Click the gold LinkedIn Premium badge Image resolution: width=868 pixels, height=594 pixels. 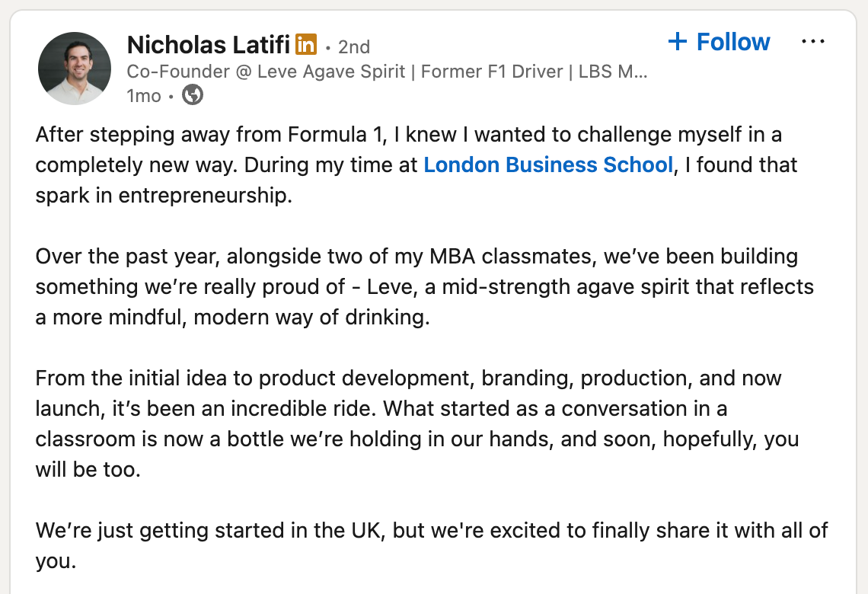305,44
